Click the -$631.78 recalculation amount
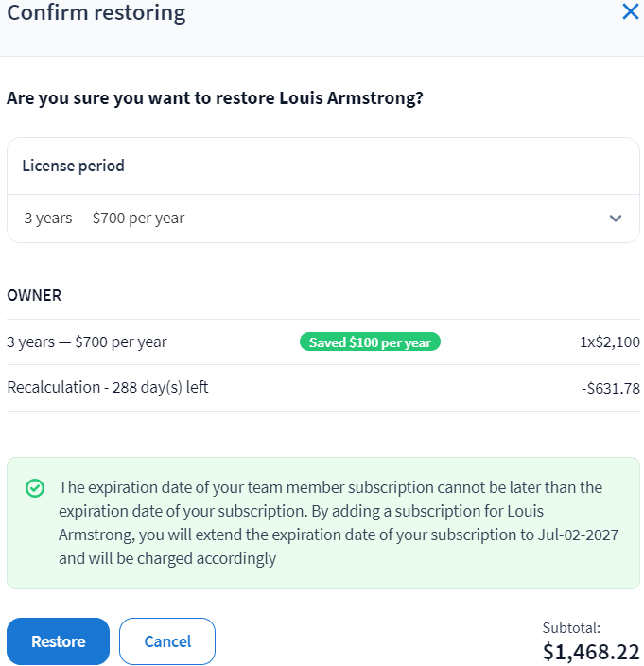This screenshot has height=666, width=644. [610, 388]
